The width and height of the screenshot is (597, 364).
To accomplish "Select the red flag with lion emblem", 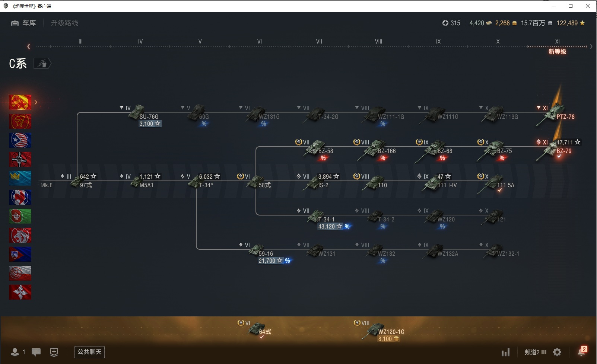I will coord(20,235).
